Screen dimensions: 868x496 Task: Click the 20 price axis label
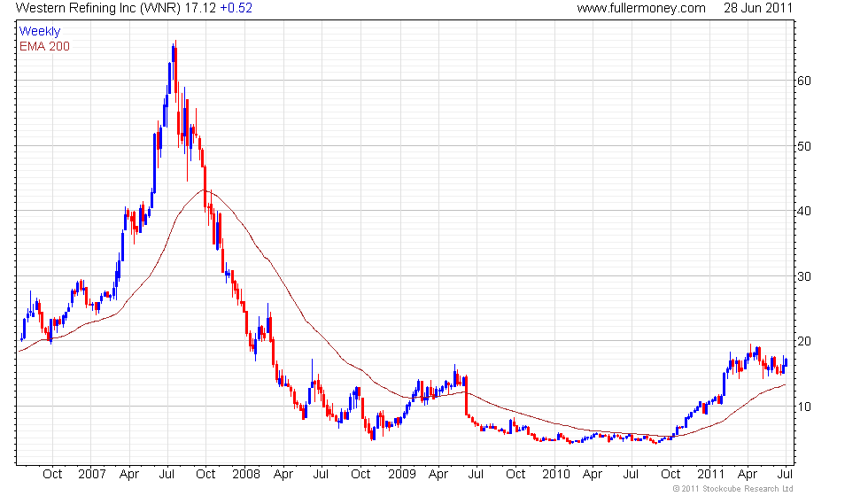(804, 342)
